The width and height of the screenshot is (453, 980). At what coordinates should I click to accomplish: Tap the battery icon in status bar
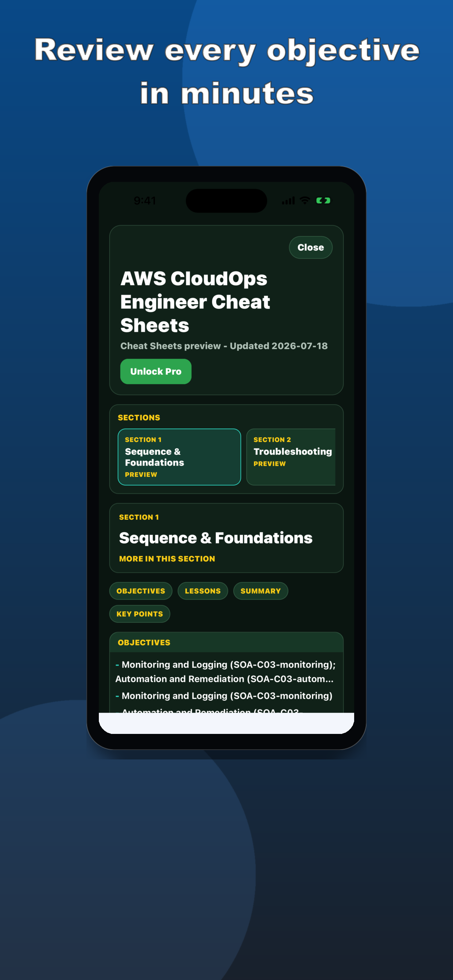tap(323, 201)
